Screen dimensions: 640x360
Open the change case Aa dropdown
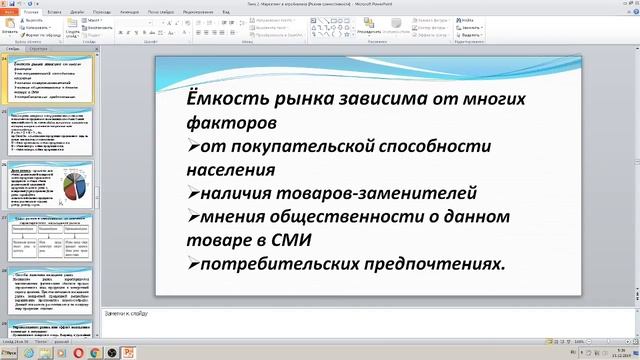coord(171,33)
